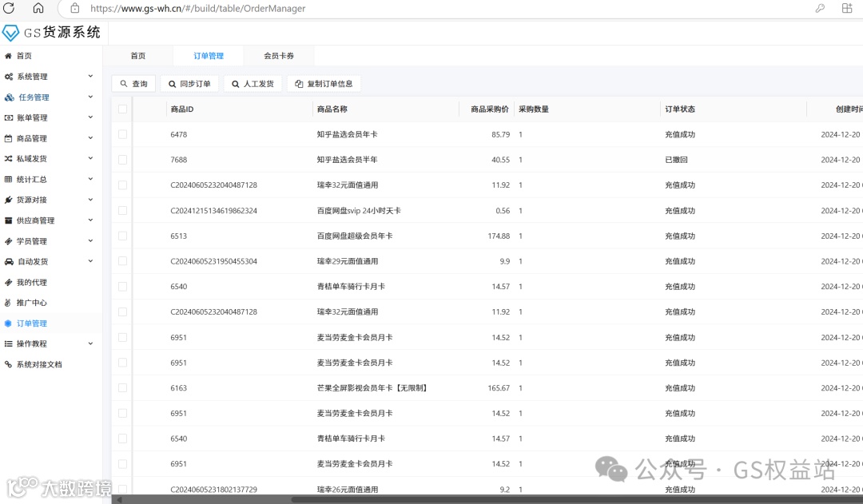Click the 自动发货 car icon
Image resolution: width=863 pixels, height=504 pixels.
(9, 261)
